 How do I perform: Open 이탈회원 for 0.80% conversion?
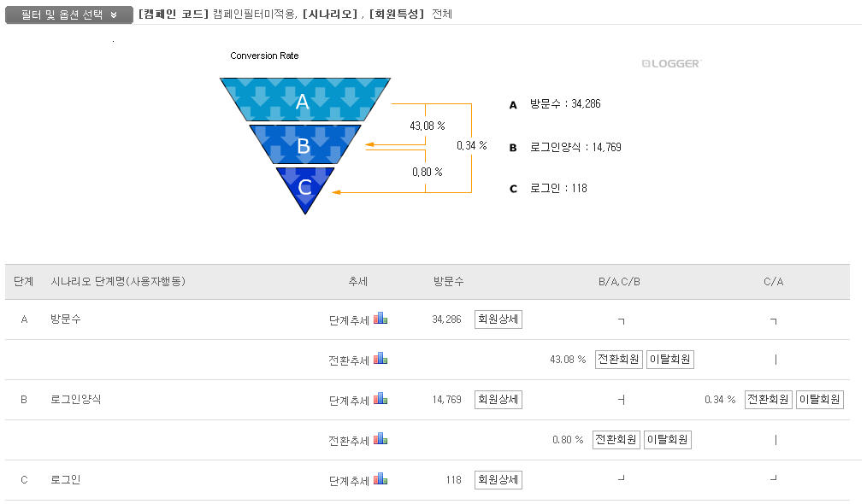point(667,440)
